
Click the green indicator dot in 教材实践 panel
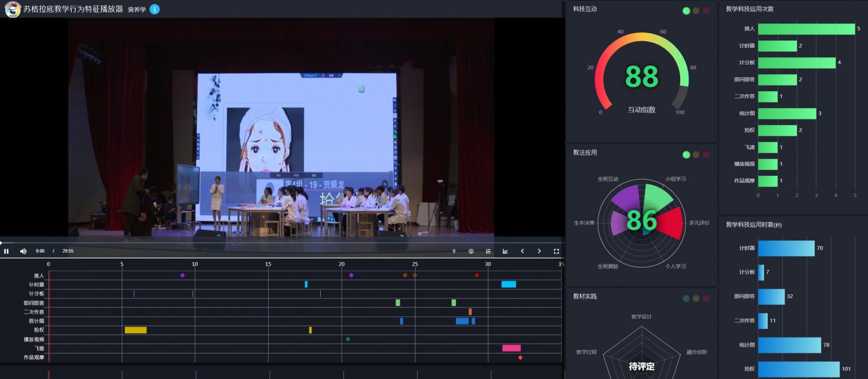coord(686,299)
